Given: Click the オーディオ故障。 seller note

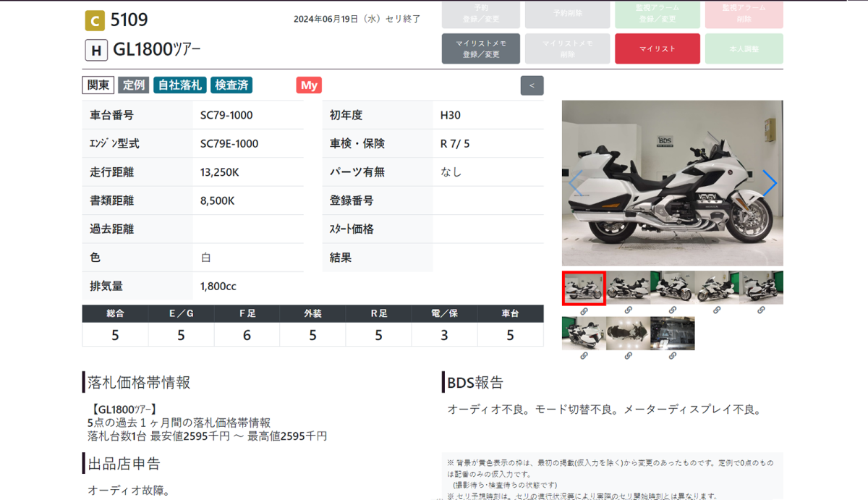Looking at the screenshot, I should [129, 491].
